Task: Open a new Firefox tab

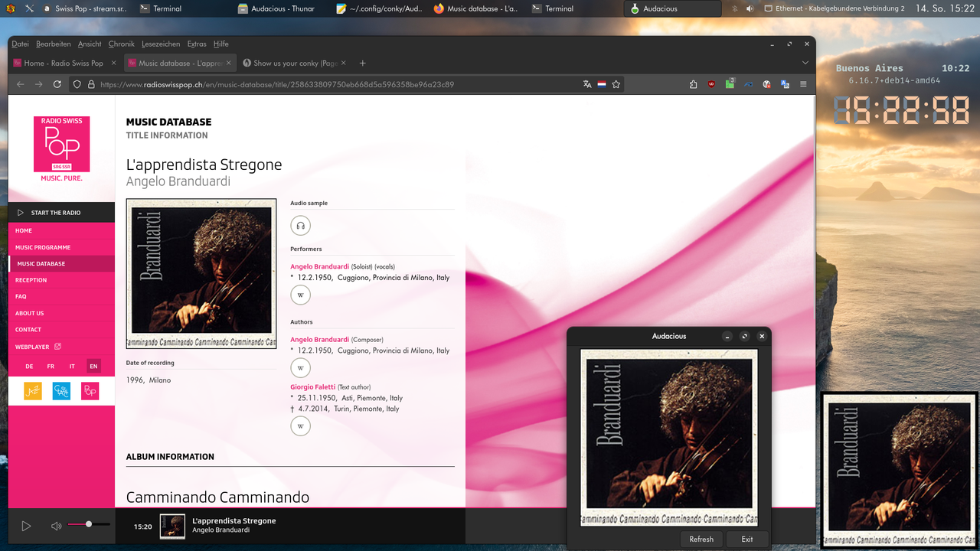Action: click(x=363, y=63)
